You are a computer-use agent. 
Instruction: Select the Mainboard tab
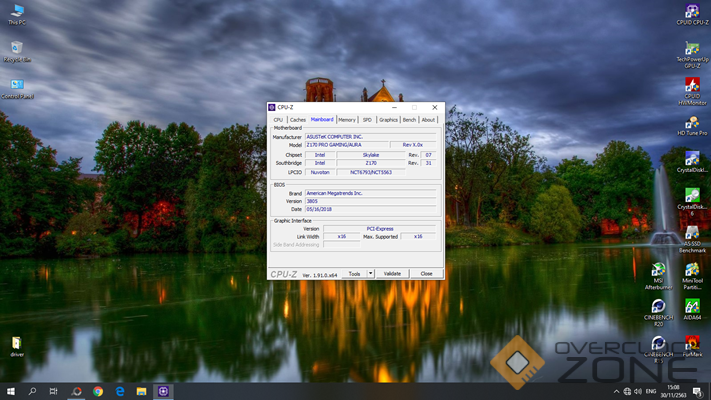click(322, 119)
